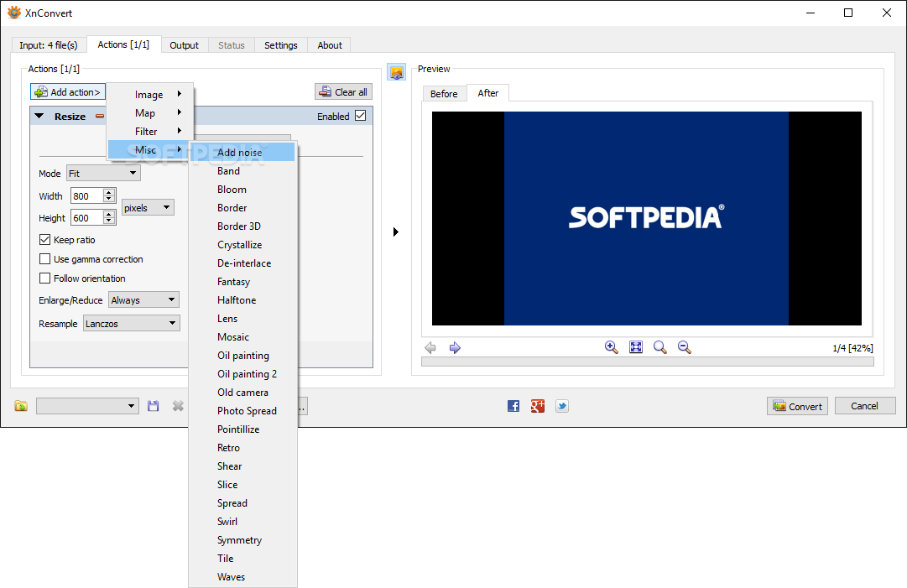Open the pixels unit dropdown
Screen dimensions: 907x588
[148, 207]
